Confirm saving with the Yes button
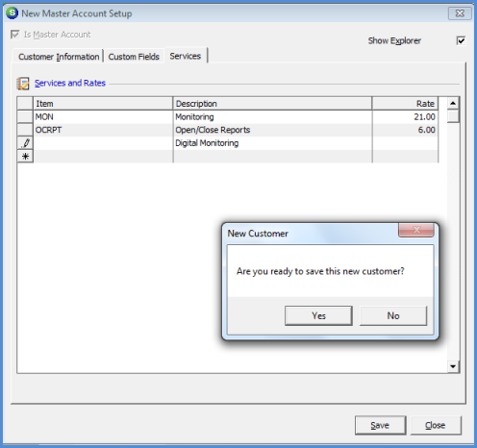 (x=318, y=315)
